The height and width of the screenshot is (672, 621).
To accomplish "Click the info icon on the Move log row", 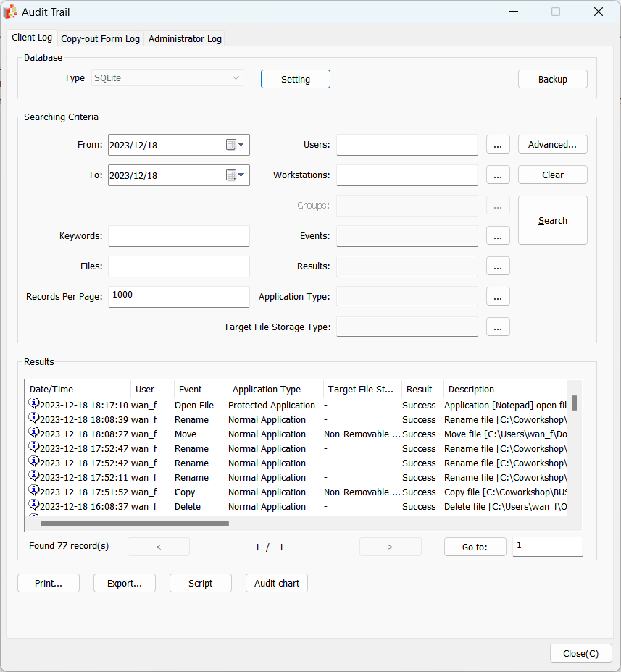I will tap(33, 433).
